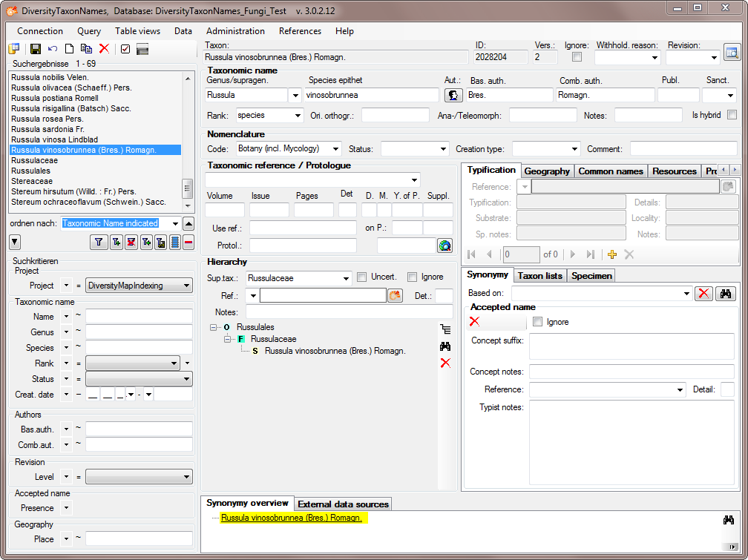Viewport: 748px width, 560px height.
Task: Select Russula rosea Pers. in results list
Action: click(47, 119)
